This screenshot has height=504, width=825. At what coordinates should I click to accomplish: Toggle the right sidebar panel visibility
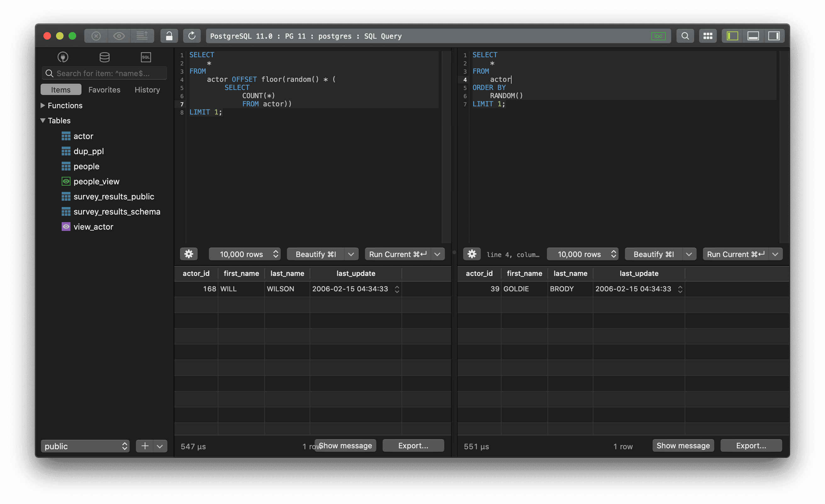[774, 36]
